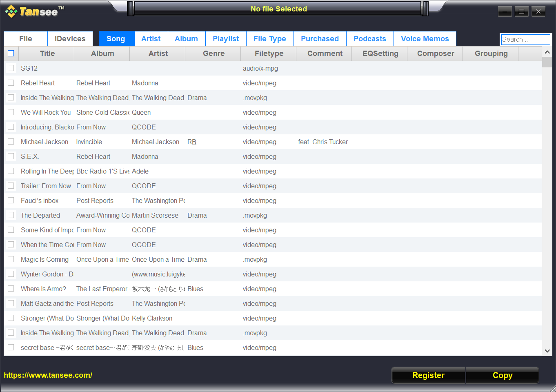
Task: Switch to File Type tab
Action: [270, 39]
